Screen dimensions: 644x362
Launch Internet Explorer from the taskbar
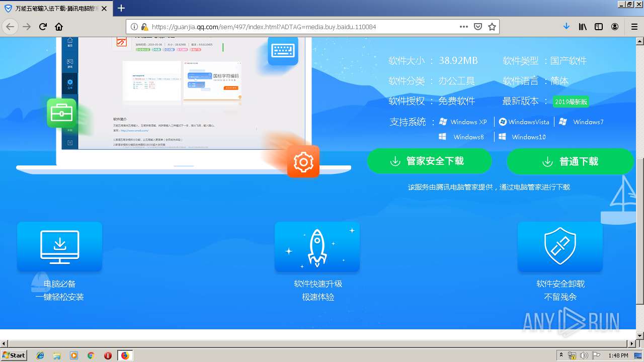click(40, 355)
